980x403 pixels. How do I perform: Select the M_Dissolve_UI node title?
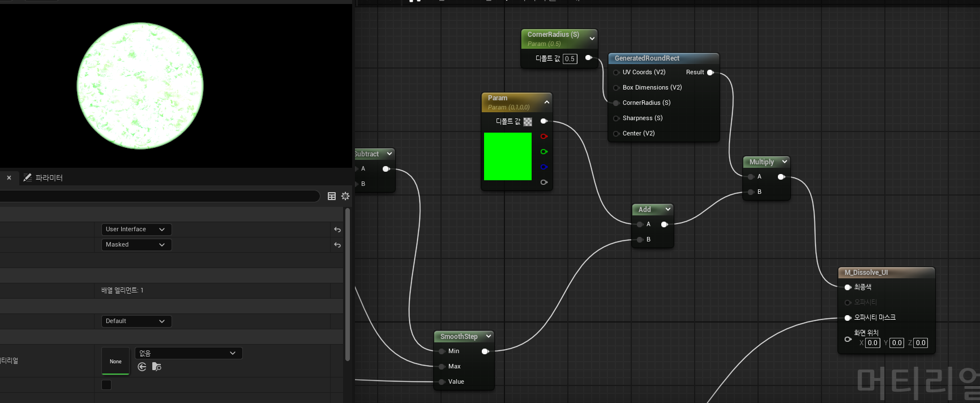(866, 273)
